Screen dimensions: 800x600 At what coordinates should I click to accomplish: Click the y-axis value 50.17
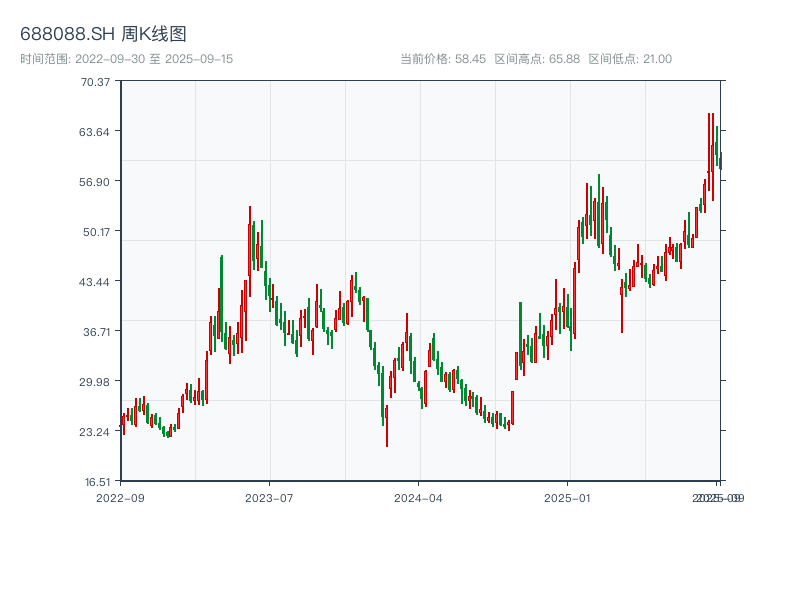[x=96, y=232]
